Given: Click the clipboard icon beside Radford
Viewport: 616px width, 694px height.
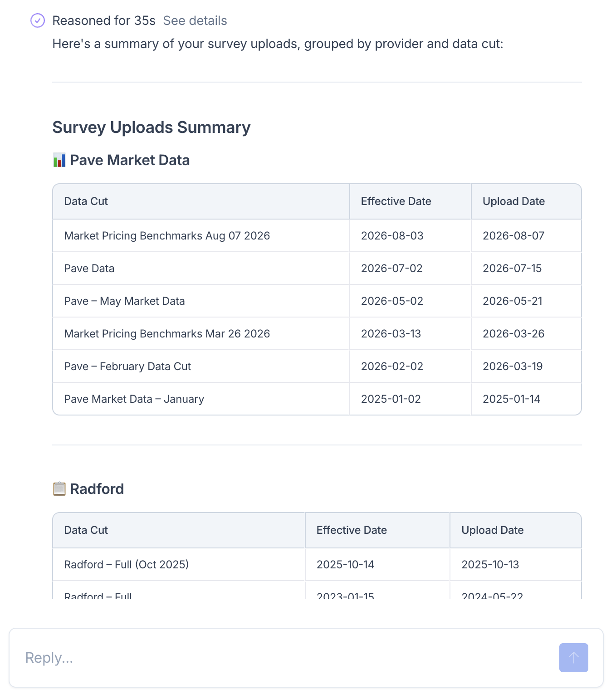Looking at the screenshot, I should coord(59,489).
